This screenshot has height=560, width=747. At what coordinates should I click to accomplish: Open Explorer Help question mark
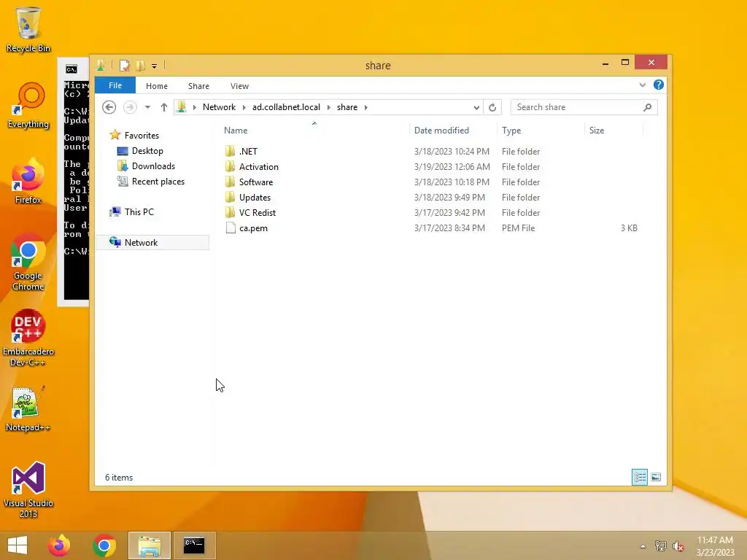(659, 85)
